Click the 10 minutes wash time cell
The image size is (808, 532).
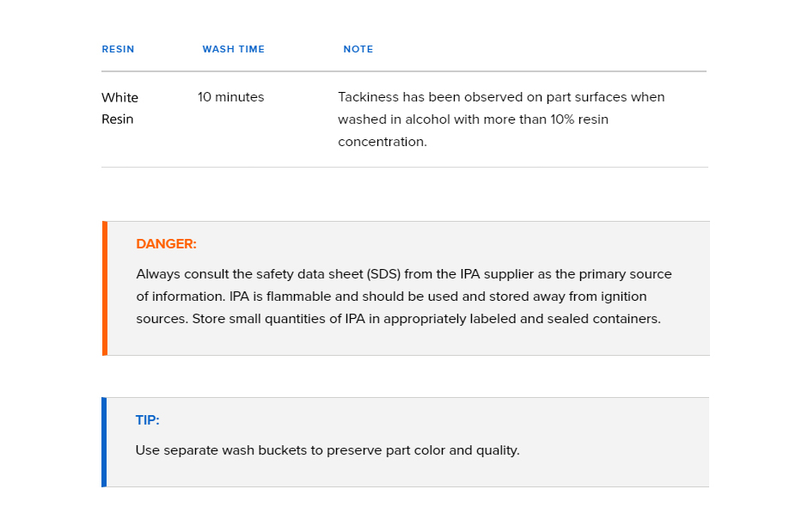(x=231, y=97)
